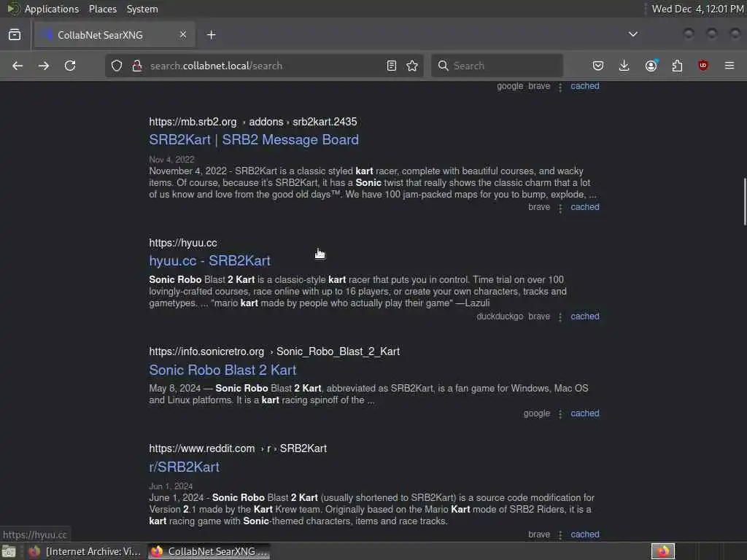Open more options for sonicretro result
Image resolution: width=747 pixels, height=560 pixels.
[560, 414]
